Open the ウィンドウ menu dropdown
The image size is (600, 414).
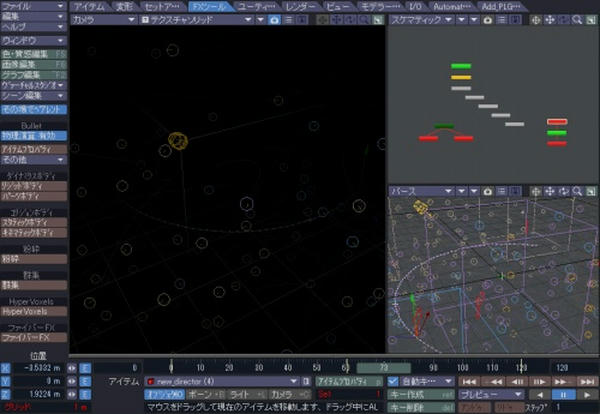coord(33,41)
